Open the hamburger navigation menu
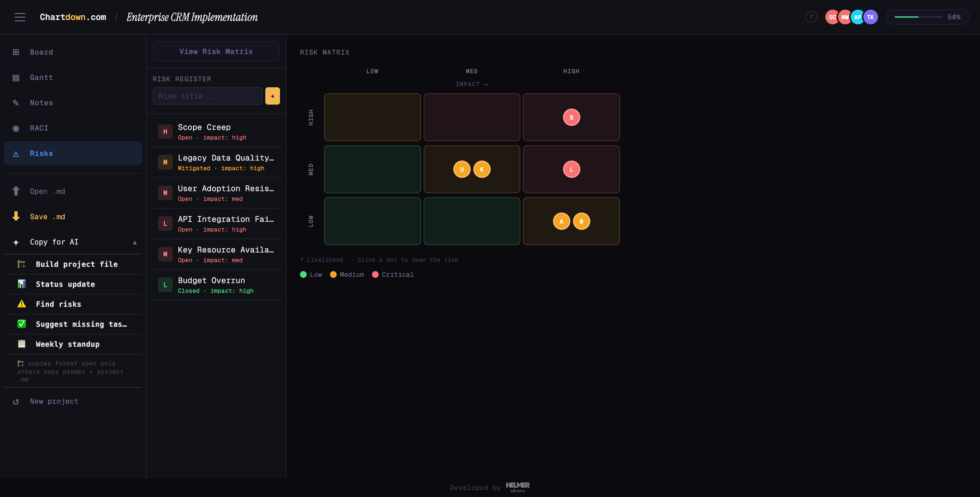Screen dimensions: 980x497 click(x=20, y=17)
